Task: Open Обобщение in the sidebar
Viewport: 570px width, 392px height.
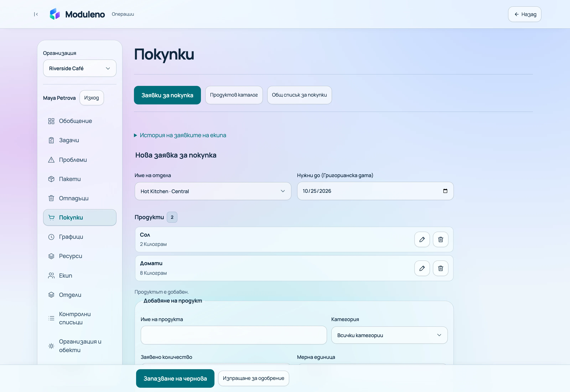Action: point(80,121)
